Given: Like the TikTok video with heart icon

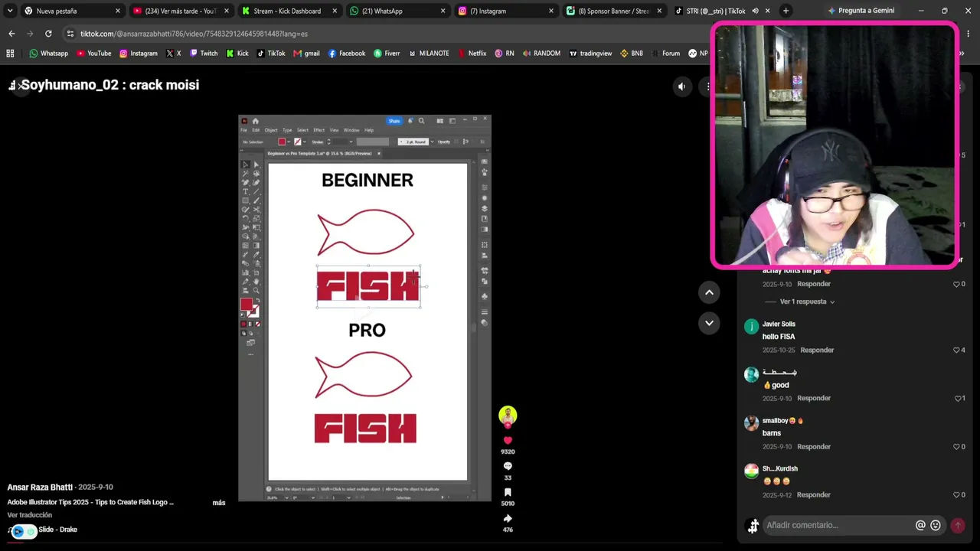Looking at the screenshot, I should point(508,441).
